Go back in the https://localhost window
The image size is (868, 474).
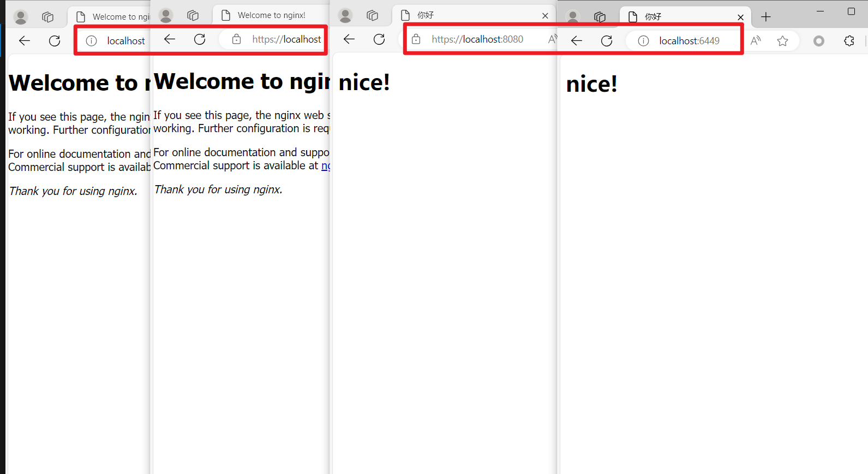170,39
